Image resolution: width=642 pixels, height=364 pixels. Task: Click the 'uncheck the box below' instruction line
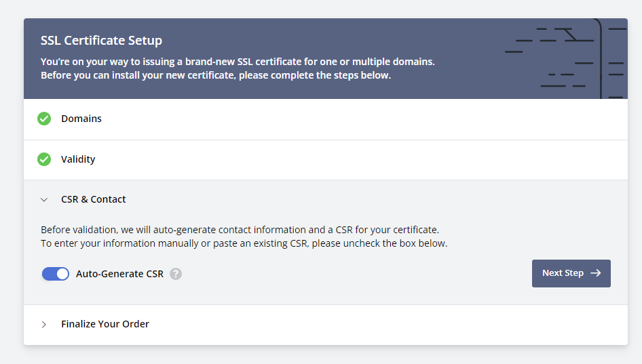tap(244, 243)
